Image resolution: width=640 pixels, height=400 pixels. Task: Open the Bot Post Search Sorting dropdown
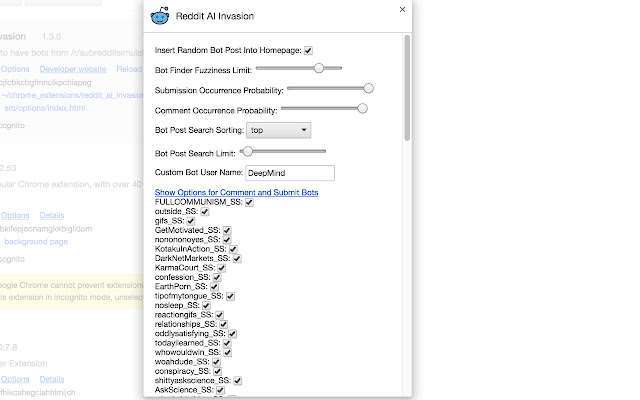278,130
